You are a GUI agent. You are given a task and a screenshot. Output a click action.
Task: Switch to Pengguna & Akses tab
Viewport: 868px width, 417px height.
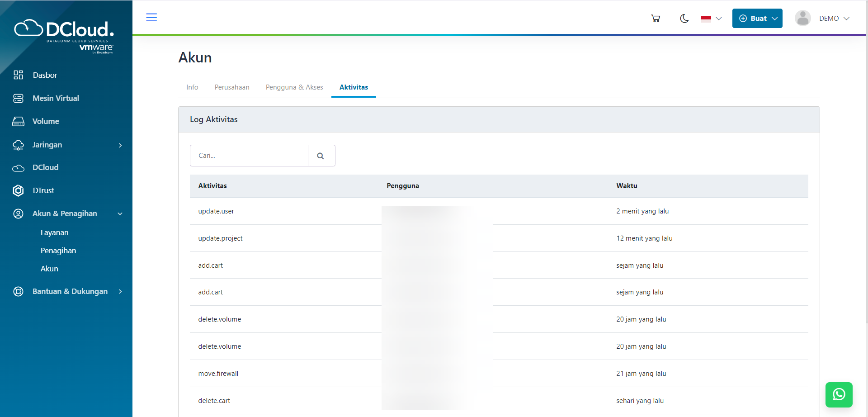294,87
